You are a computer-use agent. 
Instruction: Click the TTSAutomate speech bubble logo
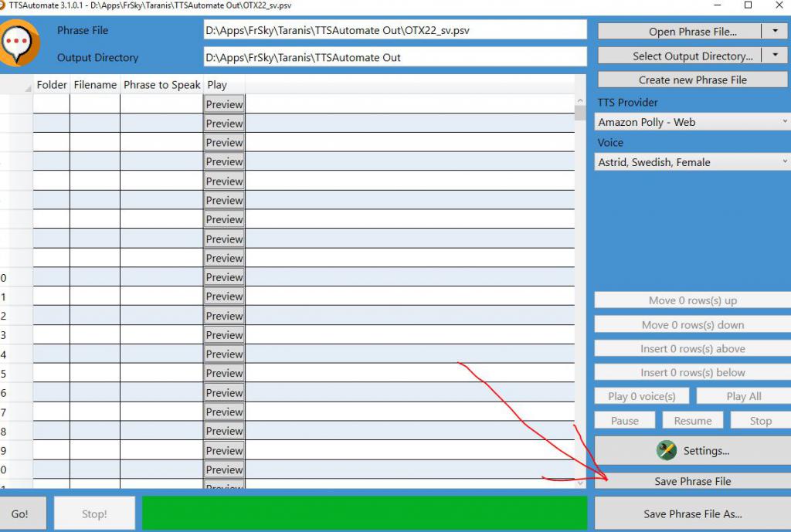click(20, 43)
